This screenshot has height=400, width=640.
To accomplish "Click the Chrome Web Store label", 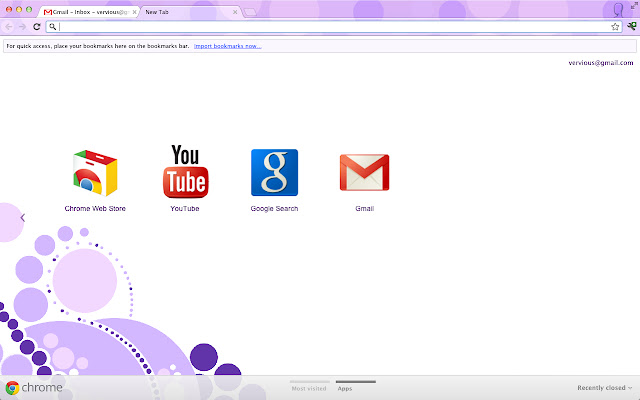I will 95,209.
